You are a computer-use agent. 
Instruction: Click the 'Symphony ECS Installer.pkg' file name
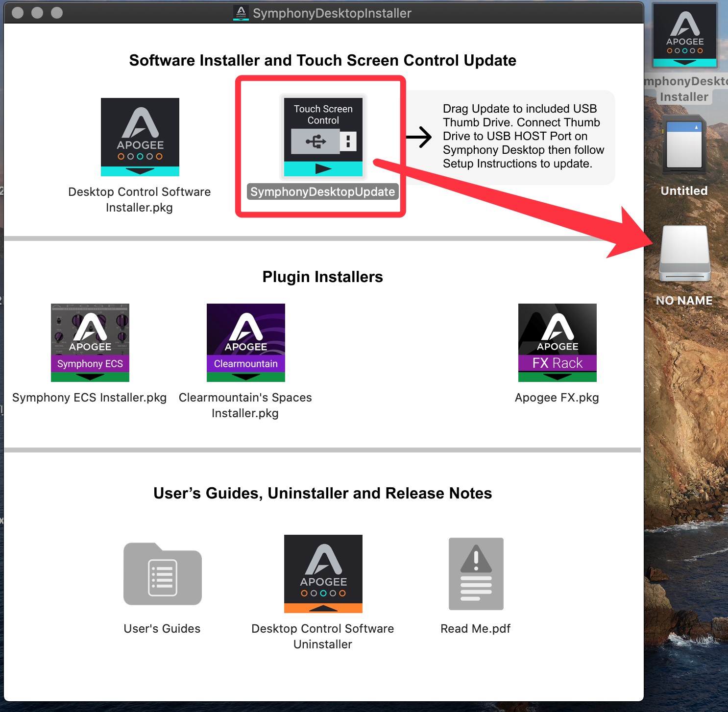[x=90, y=397]
